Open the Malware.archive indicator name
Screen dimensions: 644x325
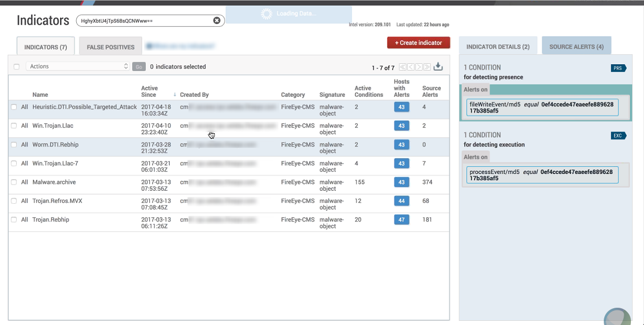pyautogui.click(x=54, y=182)
